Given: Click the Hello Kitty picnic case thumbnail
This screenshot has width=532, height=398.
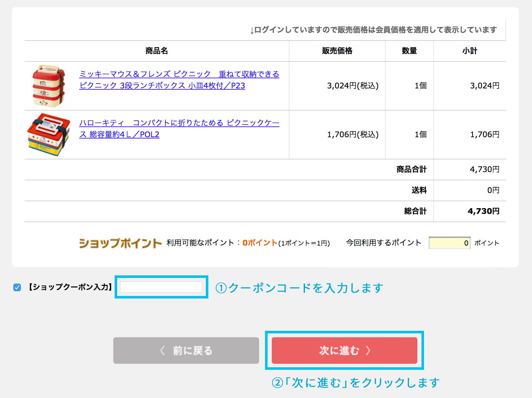Looking at the screenshot, I should [x=49, y=135].
